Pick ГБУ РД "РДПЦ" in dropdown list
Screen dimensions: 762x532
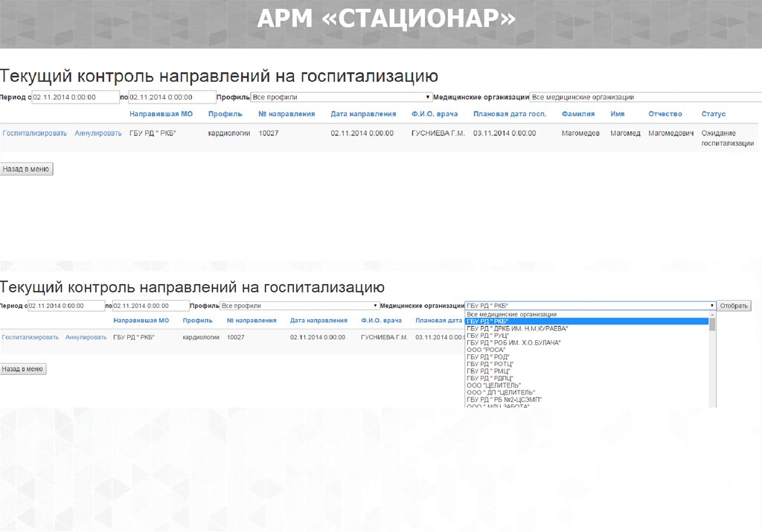[489, 378]
